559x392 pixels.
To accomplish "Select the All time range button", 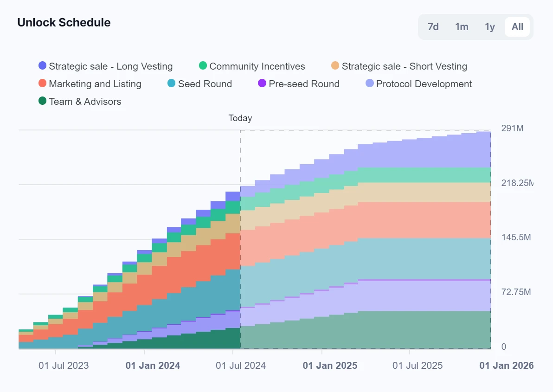I will point(517,27).
